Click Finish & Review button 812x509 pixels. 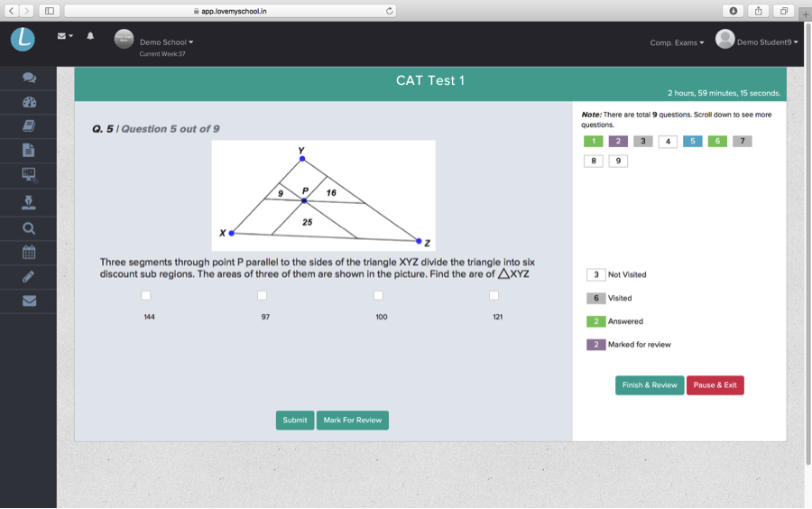(x=650, y=385)
